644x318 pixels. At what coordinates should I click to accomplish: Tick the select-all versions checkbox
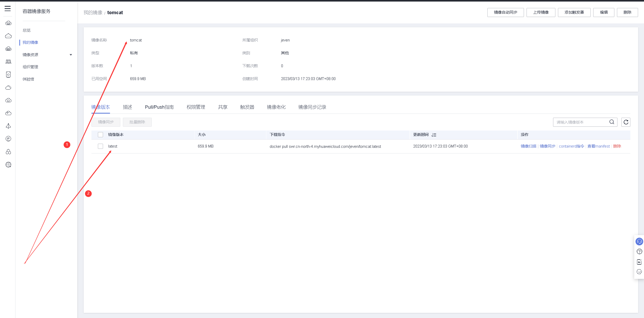(x=100, y=135)
